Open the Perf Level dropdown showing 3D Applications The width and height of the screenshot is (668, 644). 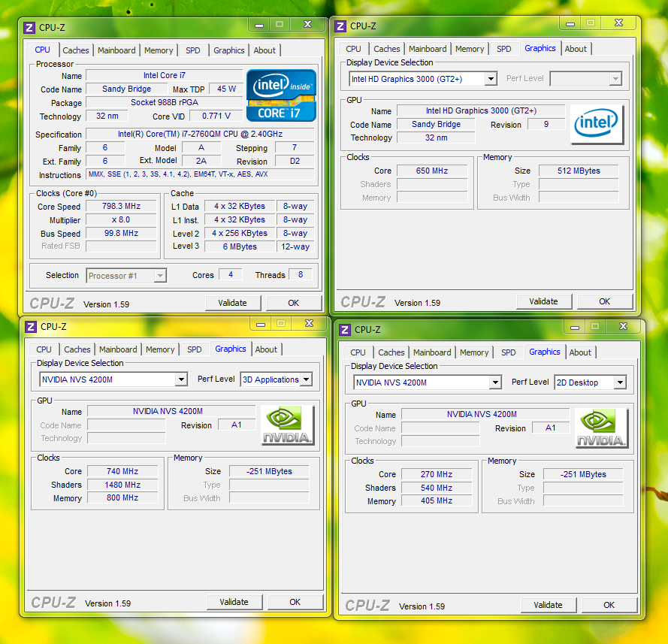(x=306, y=379)
